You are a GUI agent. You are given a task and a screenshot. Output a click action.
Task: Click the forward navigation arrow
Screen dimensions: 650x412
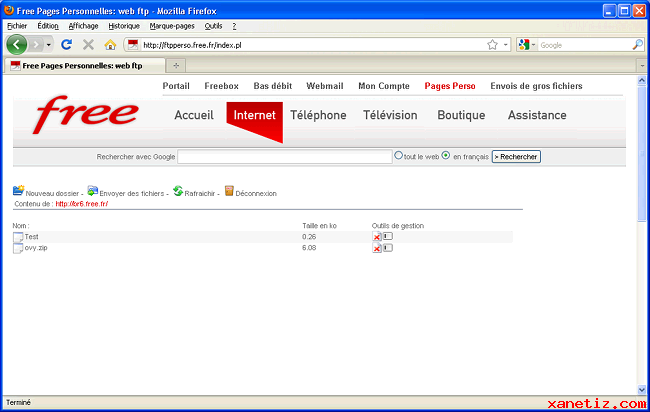click(x=36, y=44)
